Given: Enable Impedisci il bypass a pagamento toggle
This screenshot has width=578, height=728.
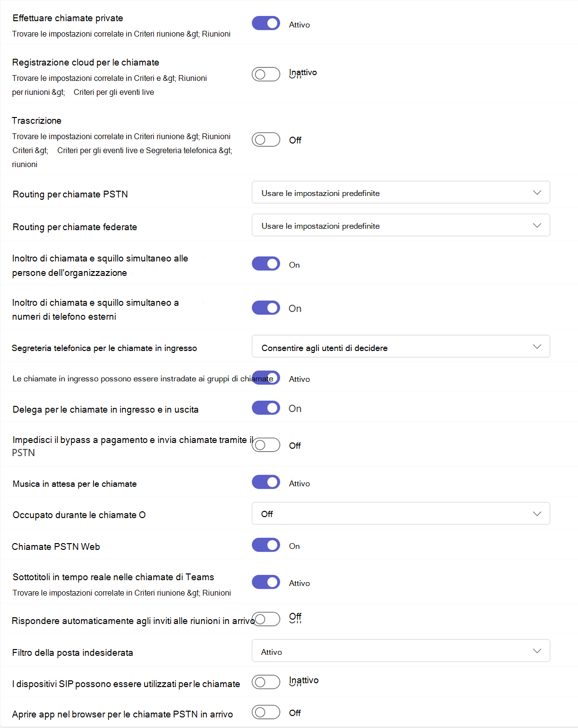Looking at the screenshot, I should point(266,445).
